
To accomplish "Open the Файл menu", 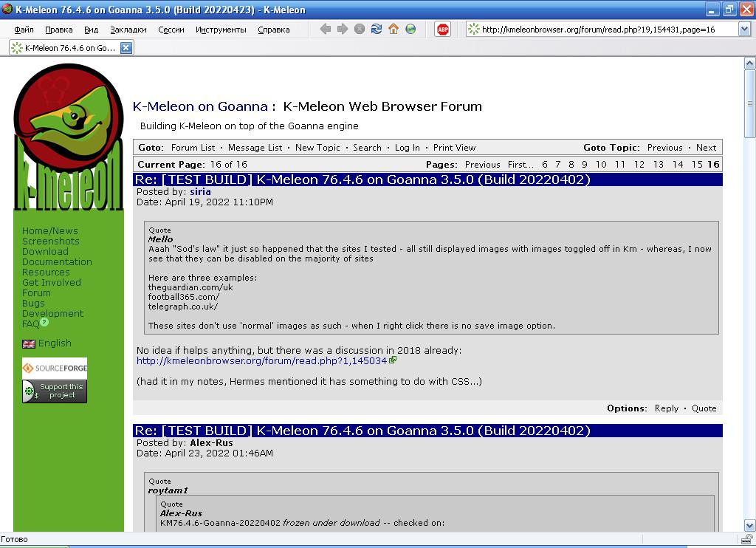I will point(24,30).
